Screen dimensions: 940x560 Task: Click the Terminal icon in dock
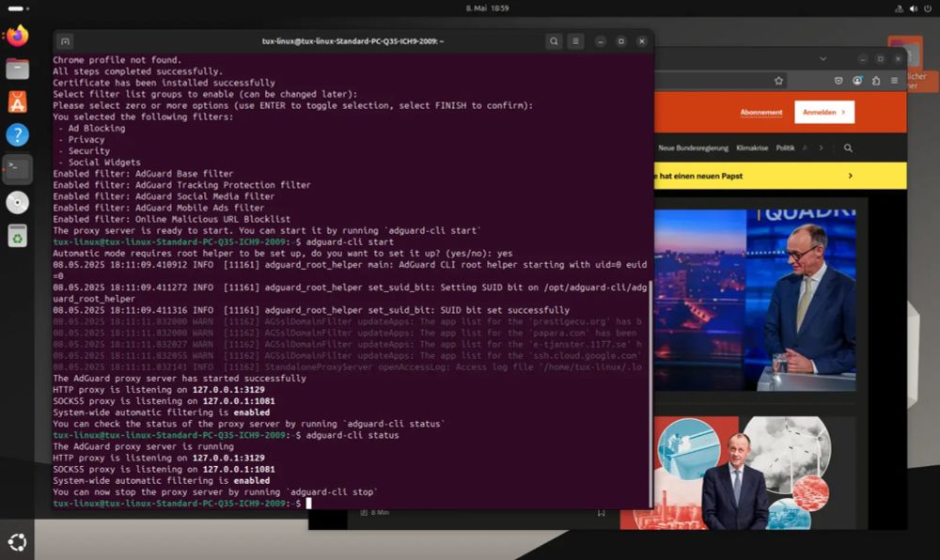(17, 168)
